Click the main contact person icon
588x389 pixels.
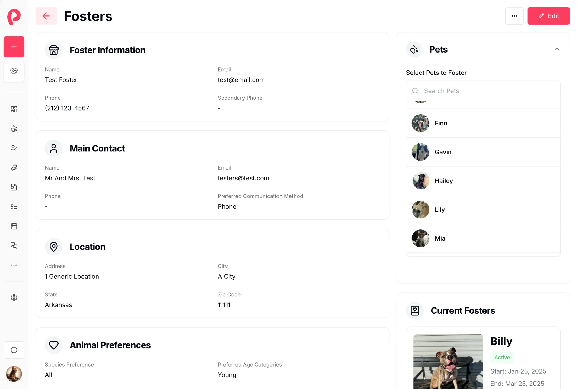click(x=53, y=148)
